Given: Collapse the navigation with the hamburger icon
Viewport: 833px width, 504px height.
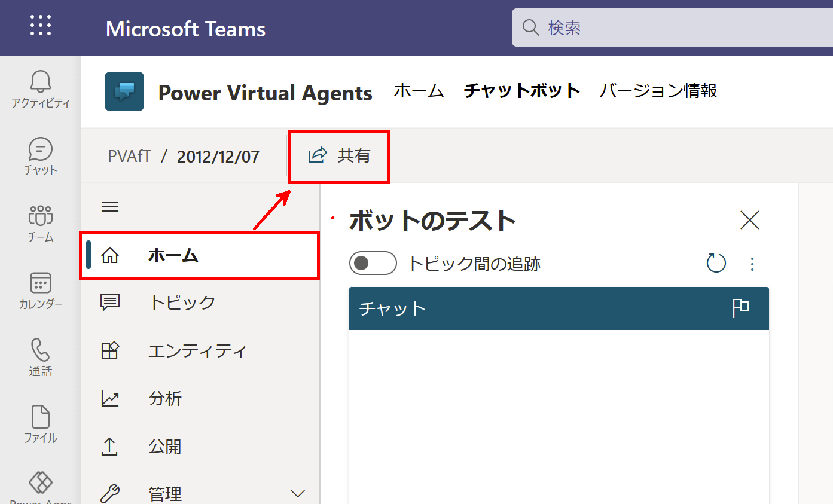Looking at the screenshot, I should pyautogui.click(x=110, y=207).
